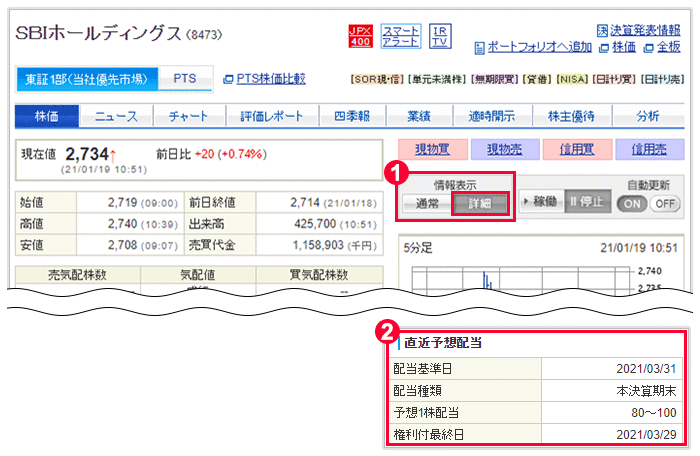Click the 配当種類 本決算期末 value
The height and width of the screenshot is (456, 700).
[x=646, y=391]
